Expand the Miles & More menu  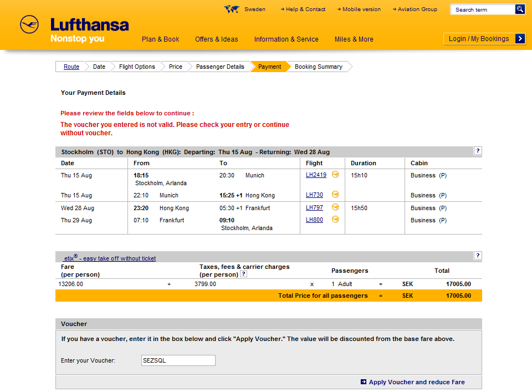pos(354,39)
